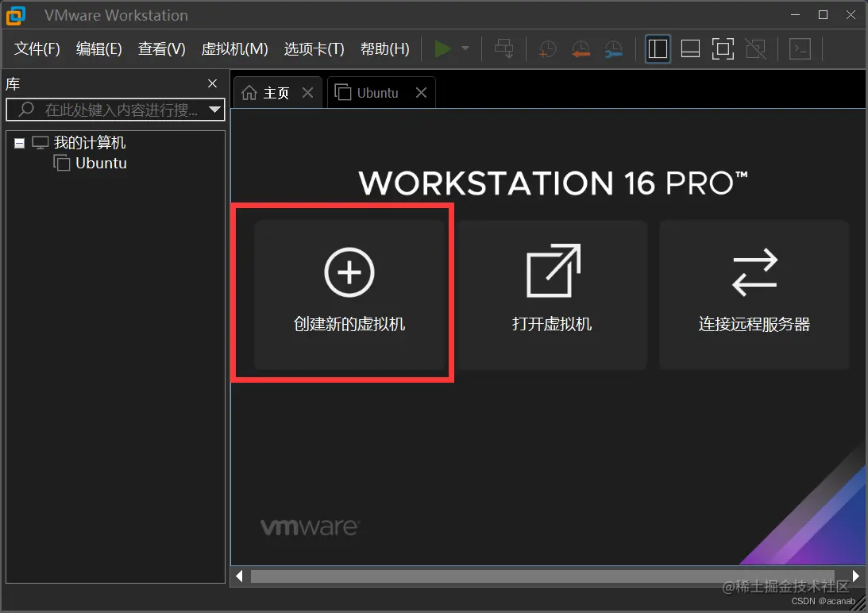Image resolution: width=868 pixels, height=613 pixels.
Task: Open the snapshot manager wrench-clock icon
Action: 613,48
